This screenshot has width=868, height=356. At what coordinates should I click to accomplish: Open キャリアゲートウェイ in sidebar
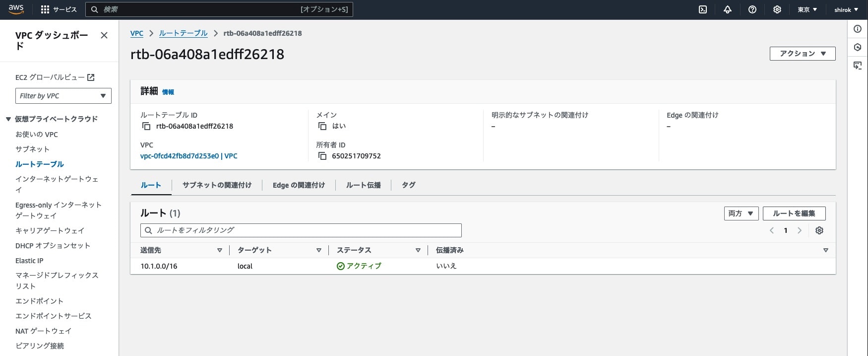click(x=50, y=231)
